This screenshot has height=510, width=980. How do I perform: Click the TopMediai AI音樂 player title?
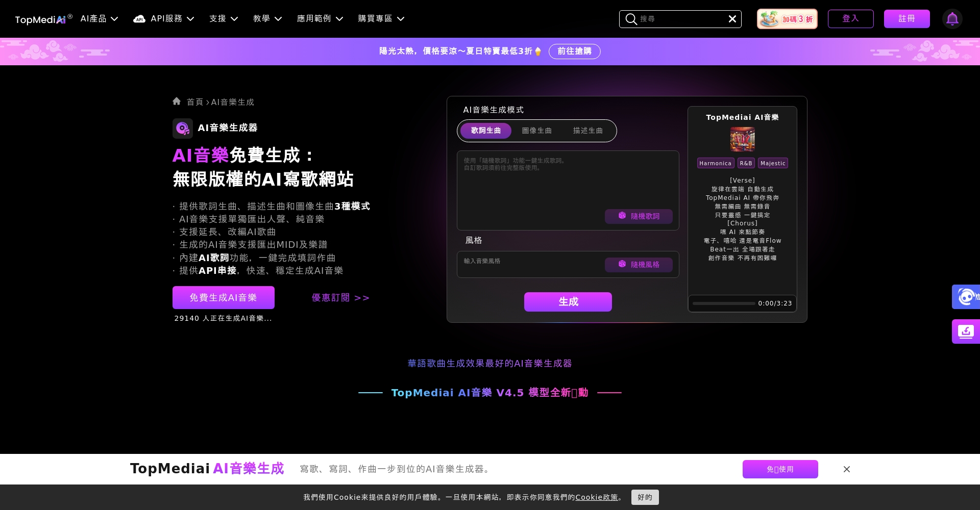[x=743, y=117]
